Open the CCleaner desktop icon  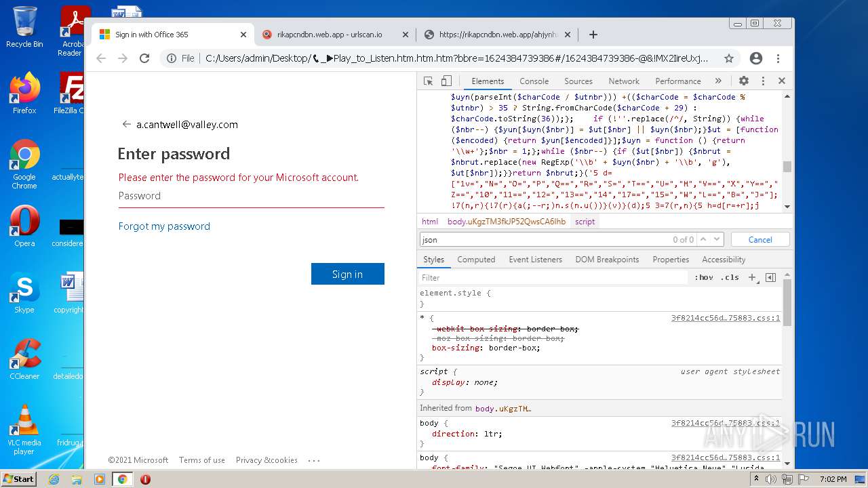pyautogui.click(x=24, y=359)
